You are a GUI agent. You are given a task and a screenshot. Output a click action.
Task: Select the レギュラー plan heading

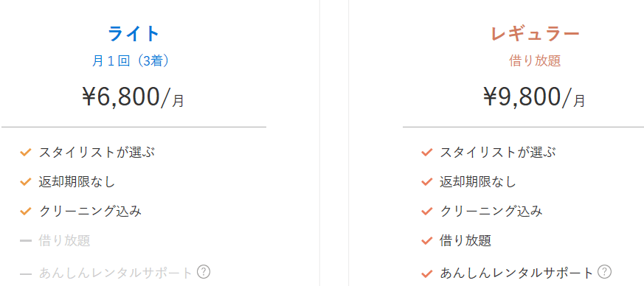tap(535, 34)
